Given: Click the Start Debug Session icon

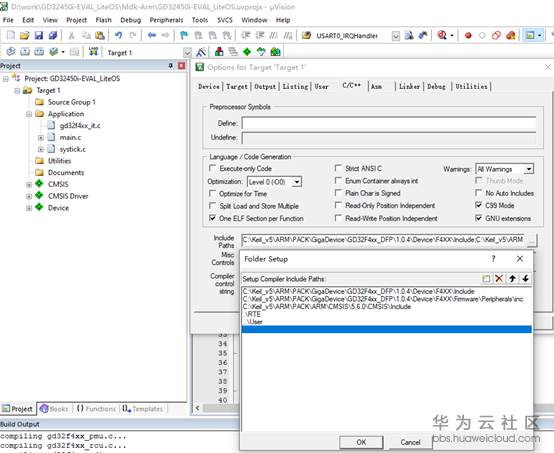Looking at the screenshot, I should (442, 35).
